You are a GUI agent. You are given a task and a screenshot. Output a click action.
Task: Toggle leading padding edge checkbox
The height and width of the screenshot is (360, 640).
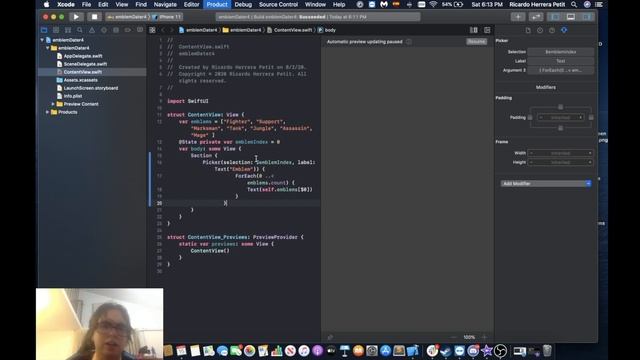tap(530, 118)
